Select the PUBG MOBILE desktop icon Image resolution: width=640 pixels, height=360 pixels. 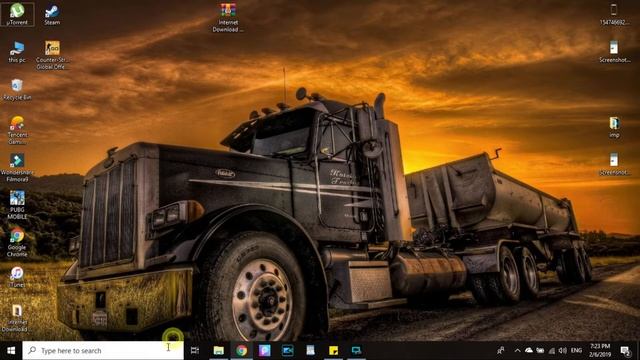(17, 205)
